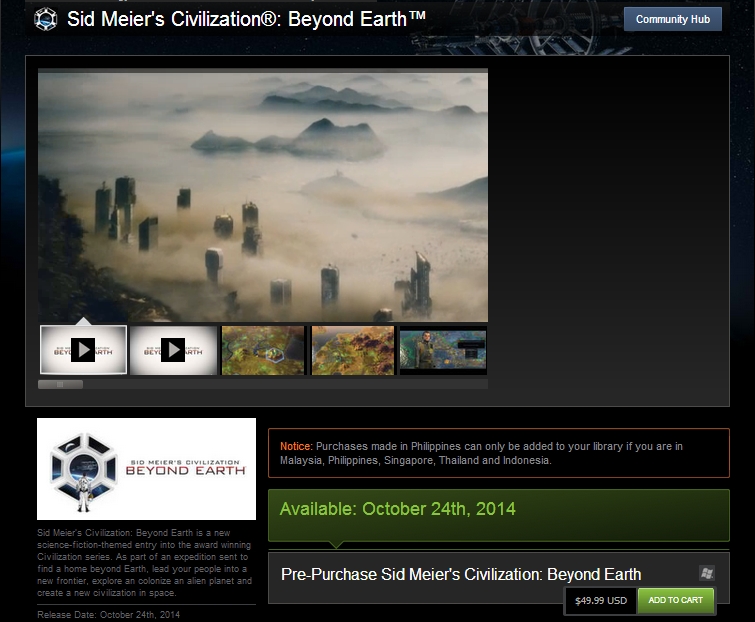
Task: Open the Community Hub
Action: pos(672,19)
